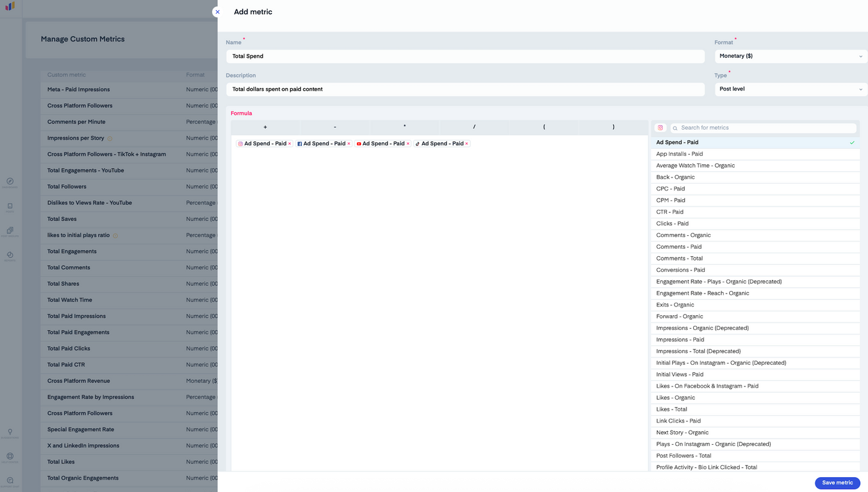Insert the minus operator into the formula
This screenshot has width=868, height=492.
tap(335, 127)
